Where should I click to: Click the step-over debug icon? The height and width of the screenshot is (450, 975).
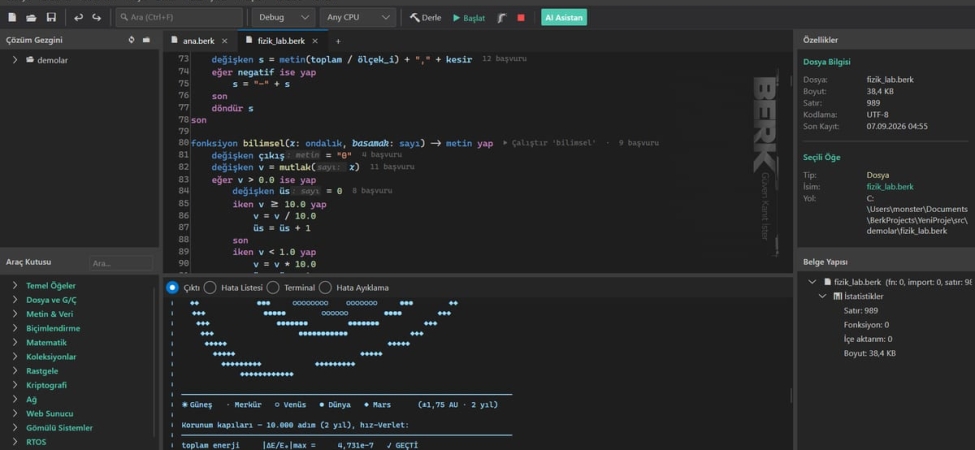click(502, 17)
